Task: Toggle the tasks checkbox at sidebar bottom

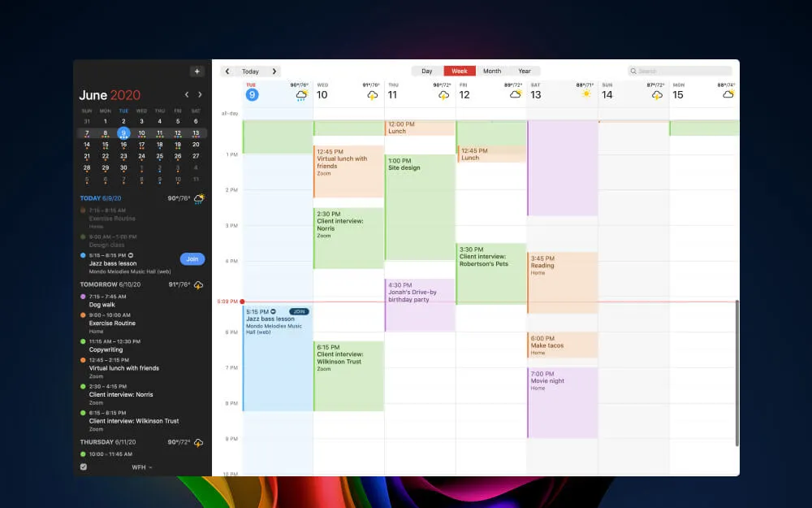Action: coord(84,467)
